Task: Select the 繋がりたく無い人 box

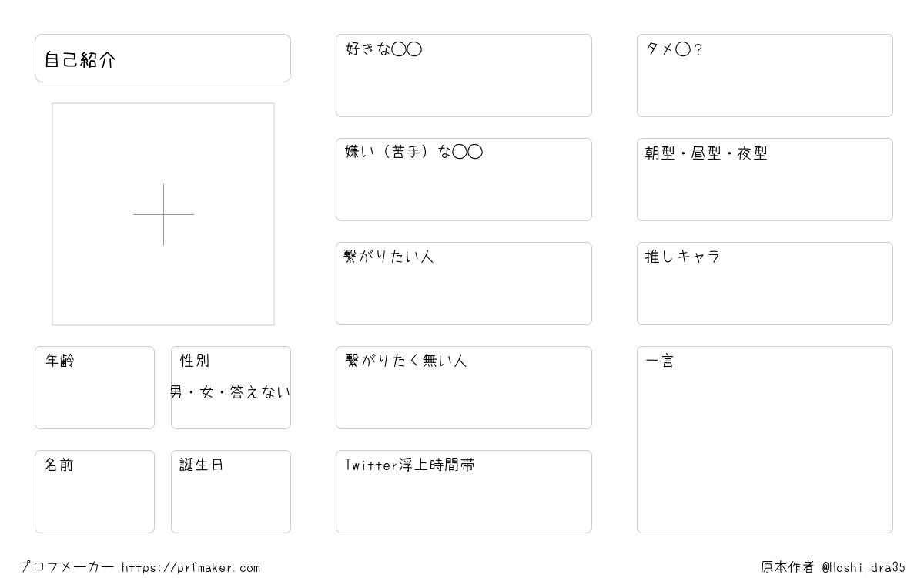Action: [464, 388]
